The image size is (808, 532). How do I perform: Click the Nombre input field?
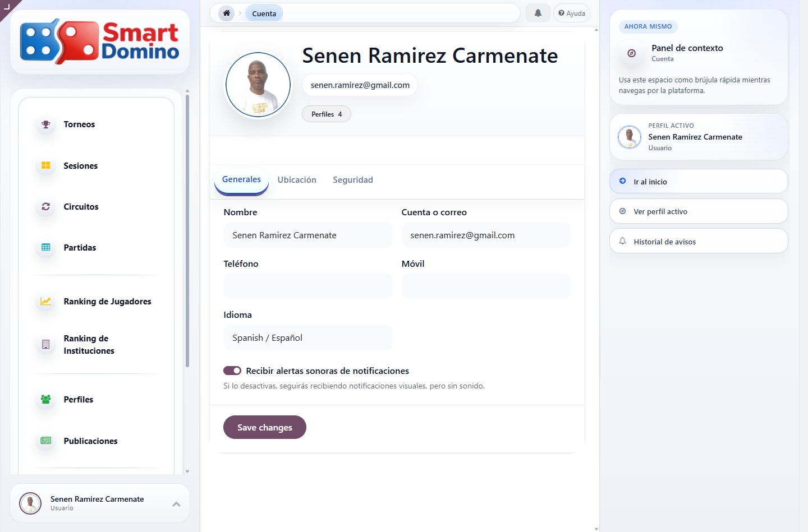click(x=308, y=235)
